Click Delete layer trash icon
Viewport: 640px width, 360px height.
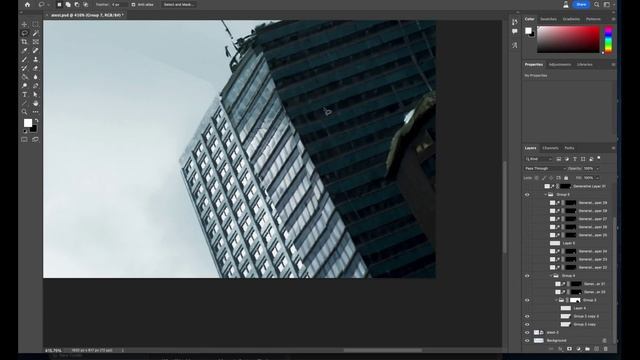(x=605, y=349)
